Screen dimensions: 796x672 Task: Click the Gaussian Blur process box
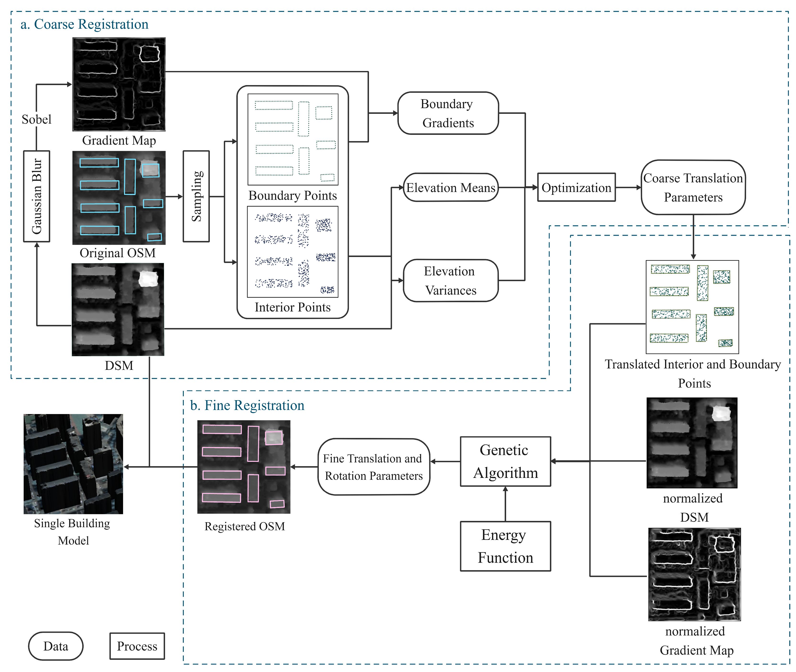pos(37,196)
